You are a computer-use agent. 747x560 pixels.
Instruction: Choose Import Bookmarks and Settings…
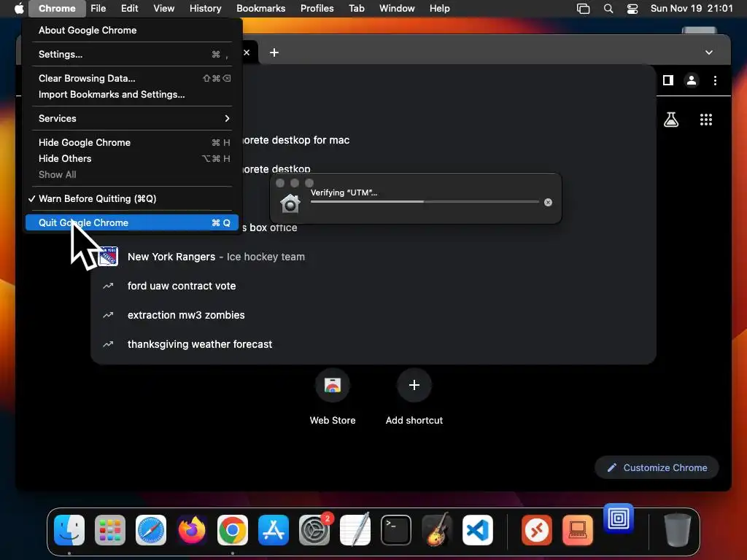132,94
